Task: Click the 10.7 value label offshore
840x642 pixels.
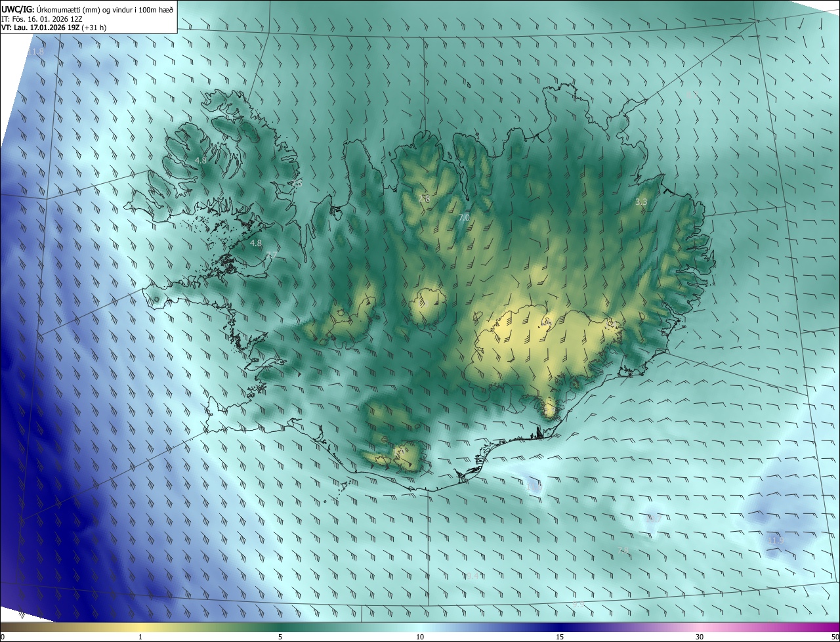Action: point(653,519)
